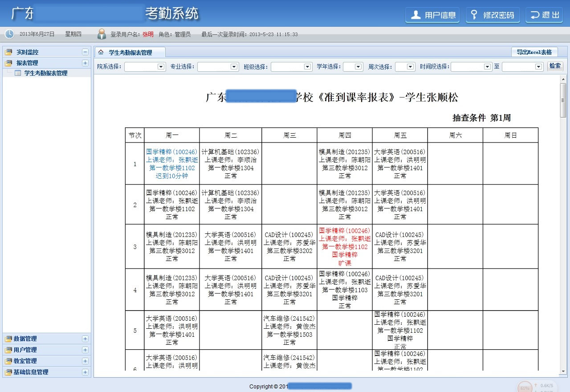Click the 周日 column header
This screenshot has height=392, width=570.
[x=510, y=135]
